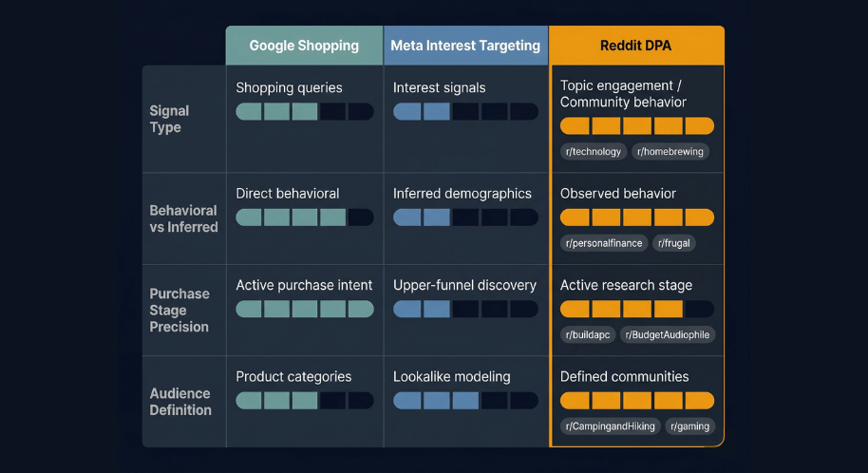The image size is (868, 473).
Task: Open the r/CampingandHiking tag
Action: (x=610, y=426)
